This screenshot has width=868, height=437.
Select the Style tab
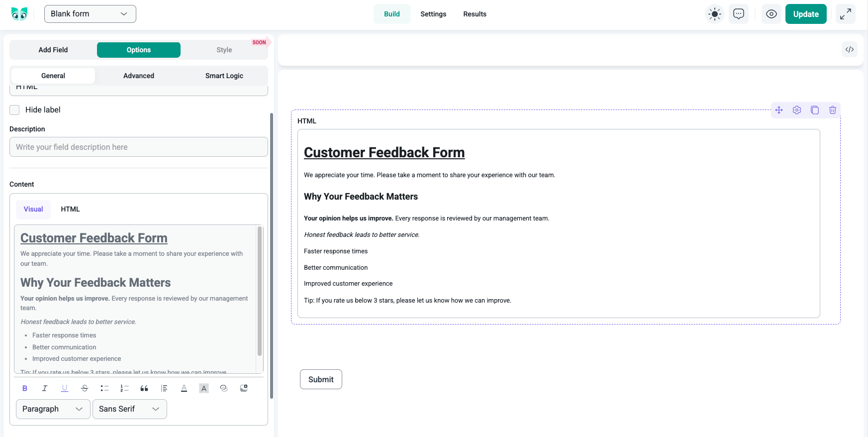(224, 50)
